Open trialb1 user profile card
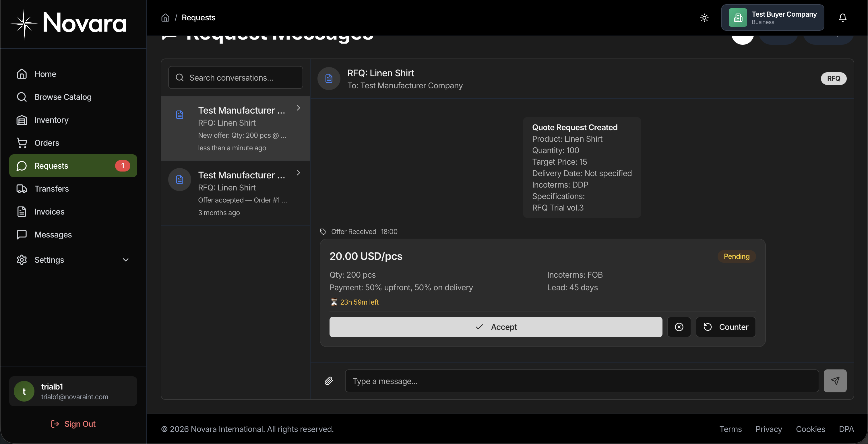This screenshot has width=868, height=444. click(73, 391)
